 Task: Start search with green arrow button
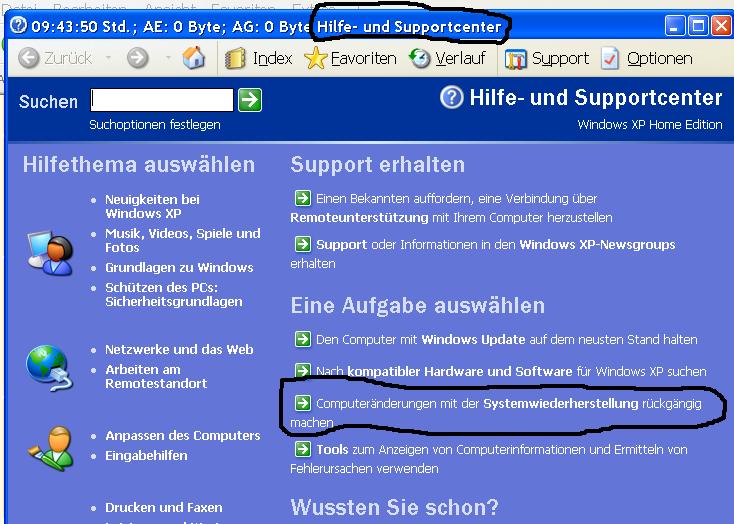pos(250,100)
